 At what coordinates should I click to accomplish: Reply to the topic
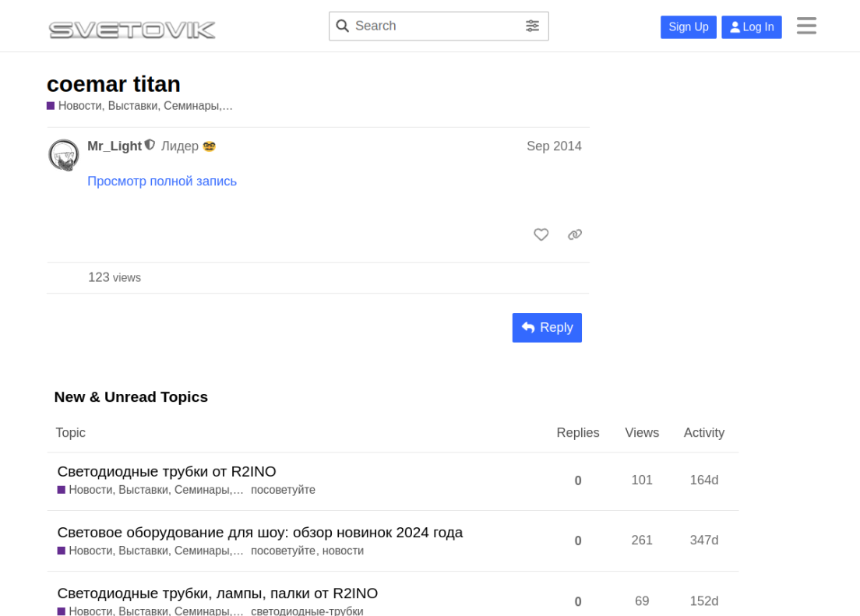547,328
